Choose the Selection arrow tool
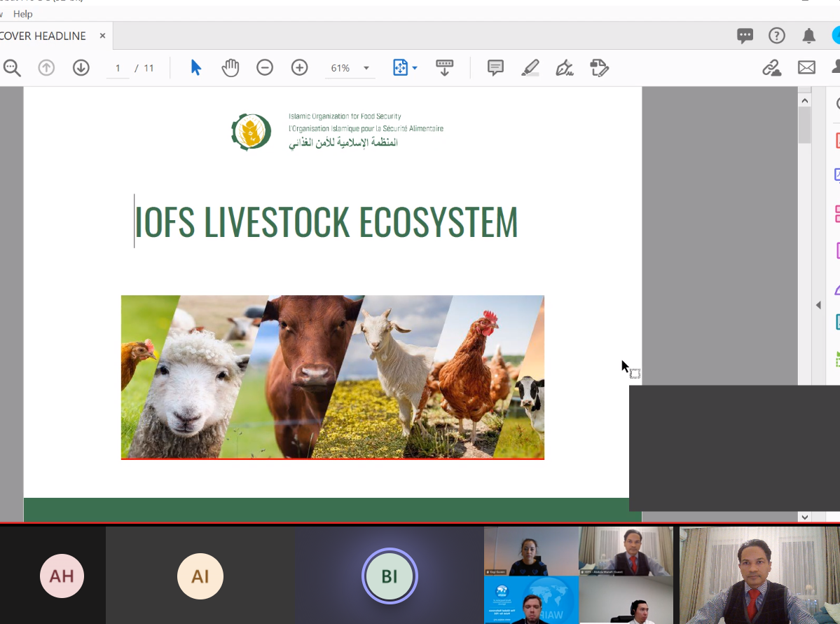 click(195, 67)
